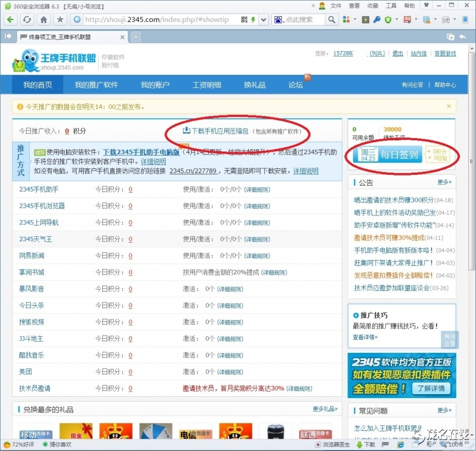Launch the screenshot capture toolbar icon
476x451 pixels.
pyautogui.click(x=425, y=19)
